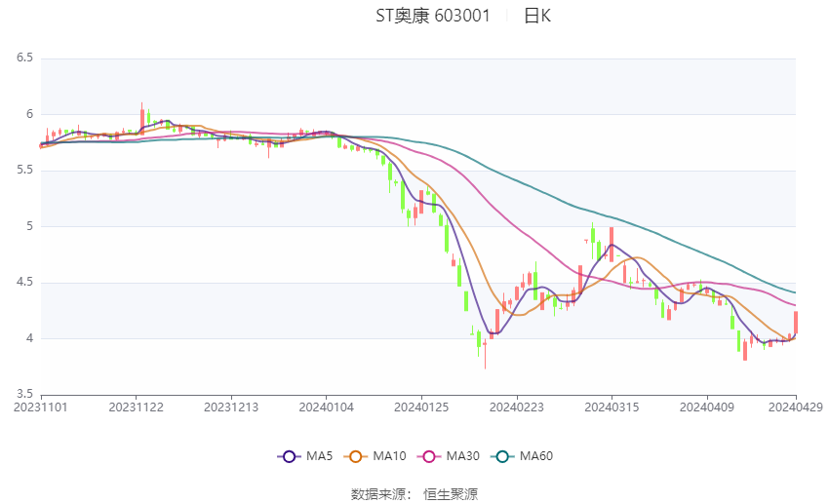Select the 20240104 date axis label
This screenshot has height=504, width=829.
point(326,407)
